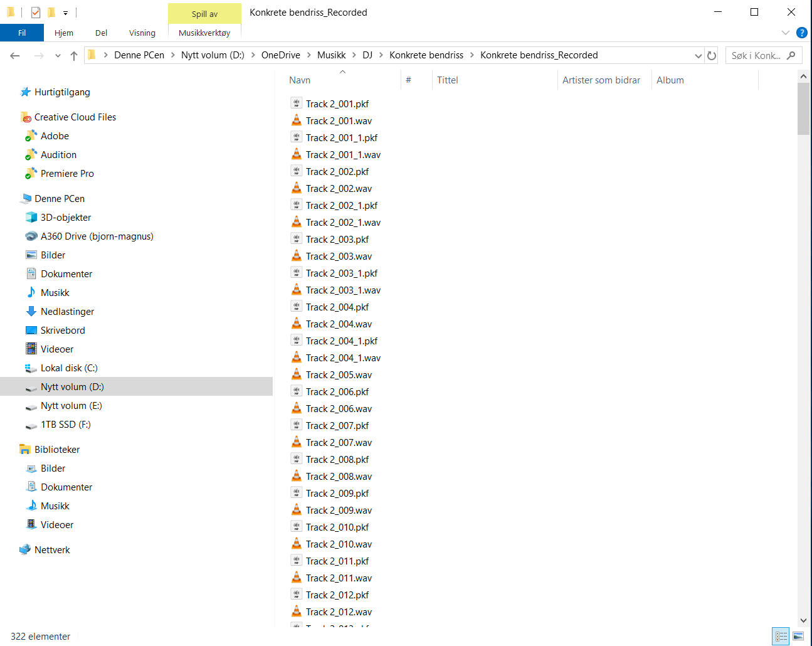Refresh the current folder view

712,55
